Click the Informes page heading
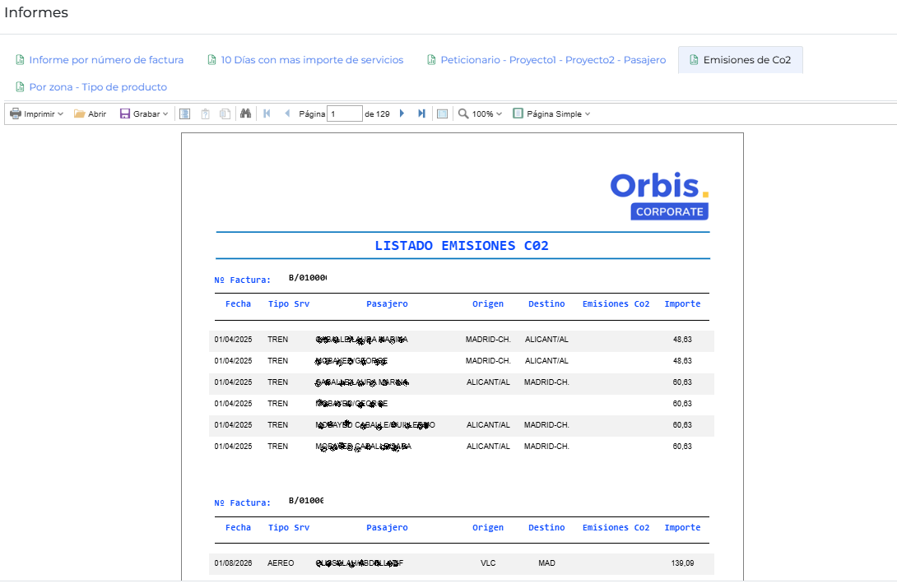The image size is (897, 588). [36, 12]
